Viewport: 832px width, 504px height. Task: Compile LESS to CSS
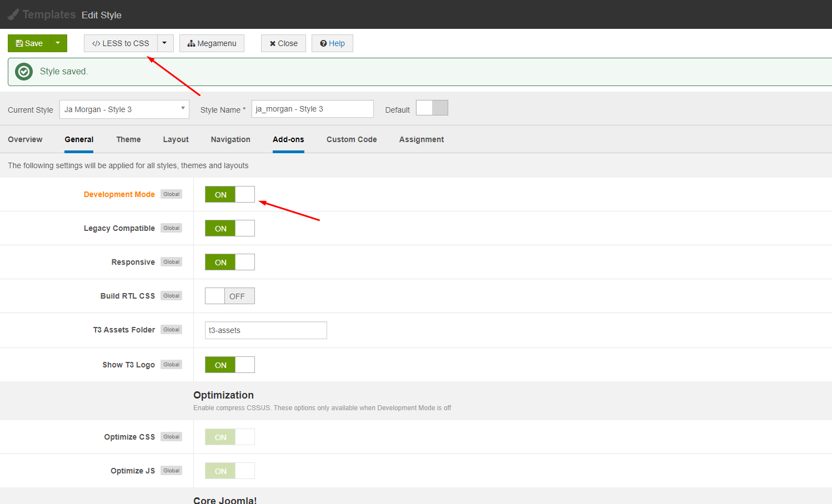point(121,43)
